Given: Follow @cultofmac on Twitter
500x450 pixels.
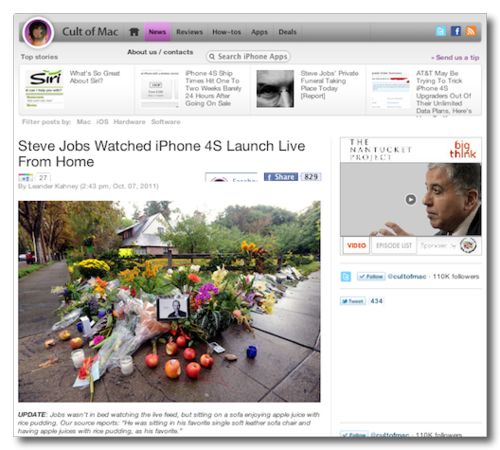Looking at the screenshot, I should [371, 276].
